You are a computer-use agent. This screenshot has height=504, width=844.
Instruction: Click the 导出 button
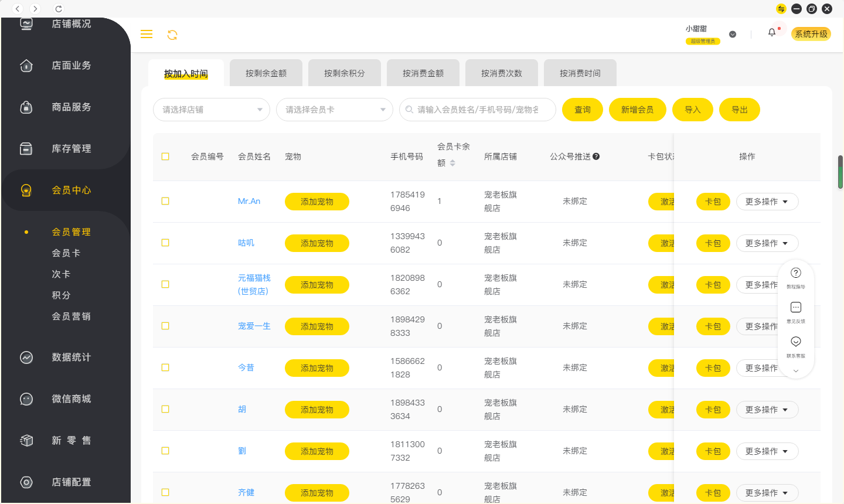tap(740, 110)
